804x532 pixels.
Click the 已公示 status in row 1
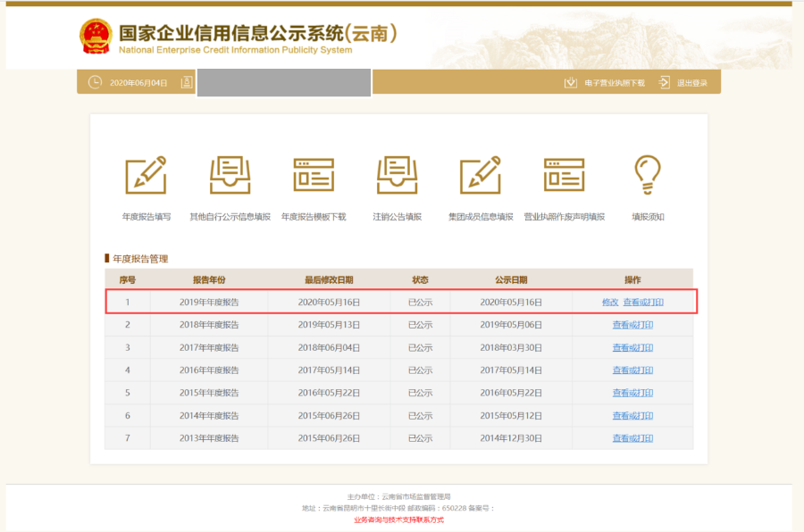click(421, 303)
